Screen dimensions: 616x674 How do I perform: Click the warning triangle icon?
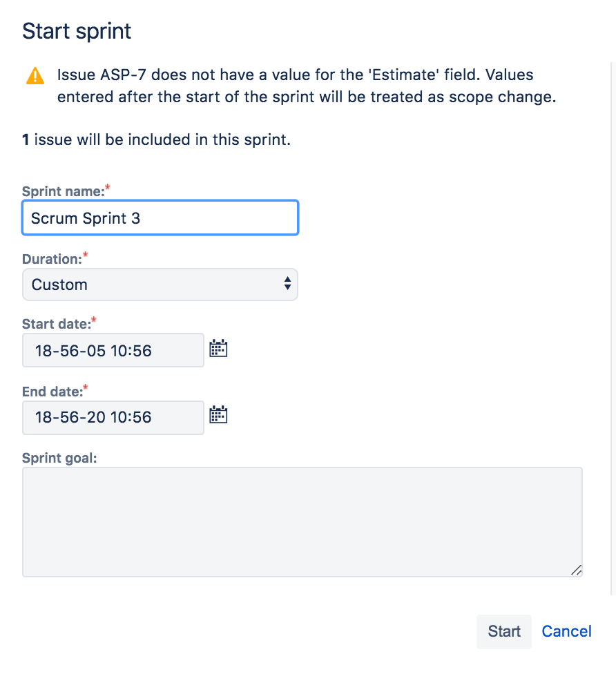pos(35,77)
